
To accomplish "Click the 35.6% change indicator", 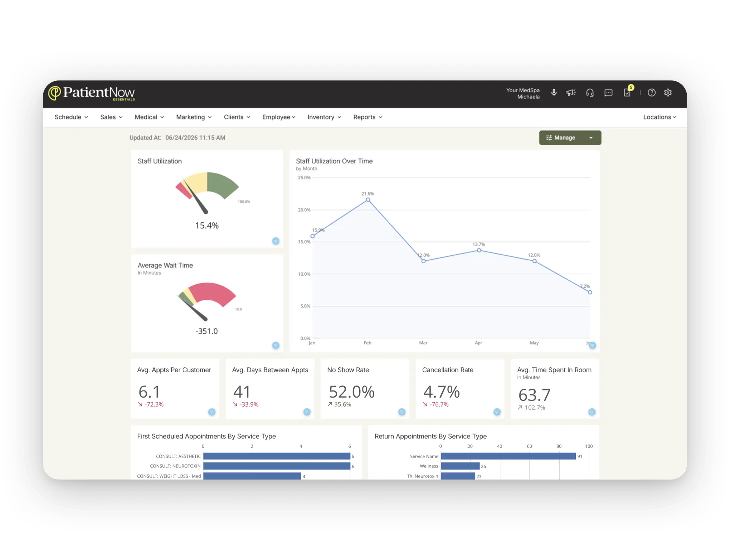I will [339, 404].
